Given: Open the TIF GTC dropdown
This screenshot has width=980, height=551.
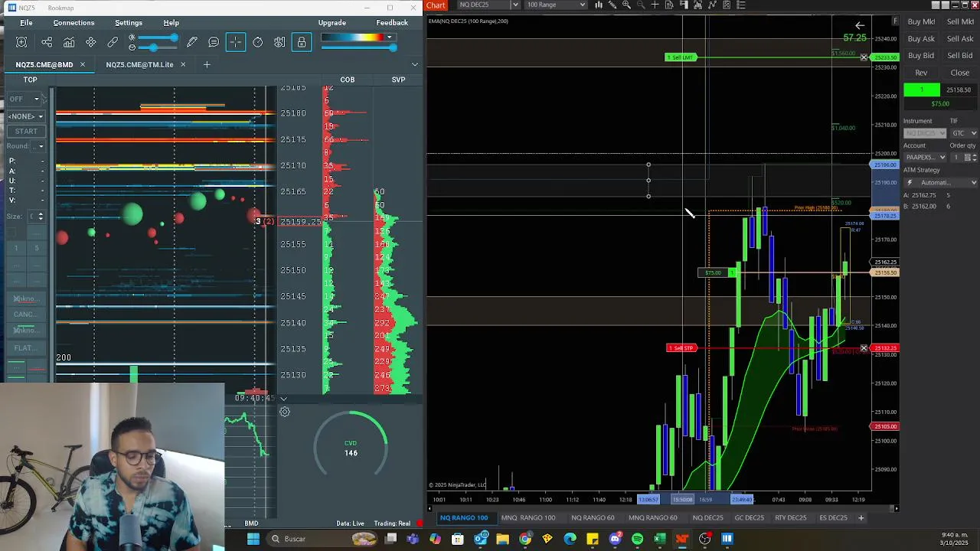Looking at the screenshot, I should [963, 133].
